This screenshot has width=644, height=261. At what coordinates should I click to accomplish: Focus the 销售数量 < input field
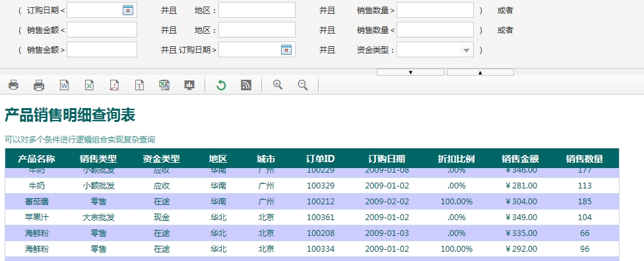(x=435, y=30)
